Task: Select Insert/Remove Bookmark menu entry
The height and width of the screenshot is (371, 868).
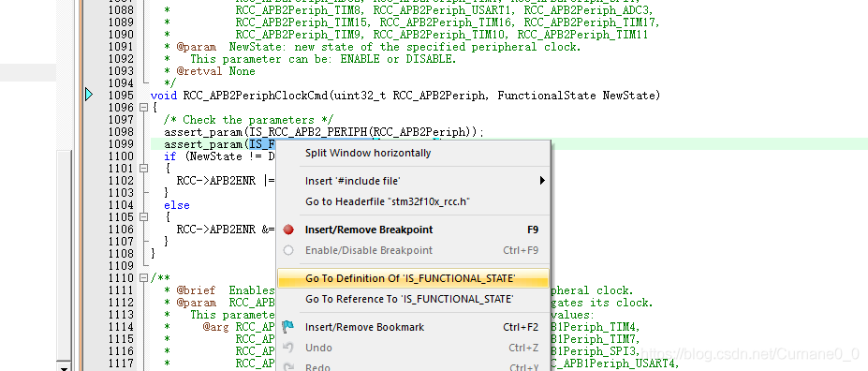Action: point(413,327)
